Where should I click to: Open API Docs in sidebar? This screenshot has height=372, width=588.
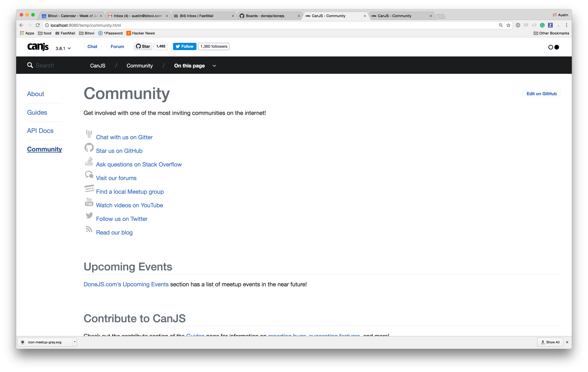pos(40,131)
